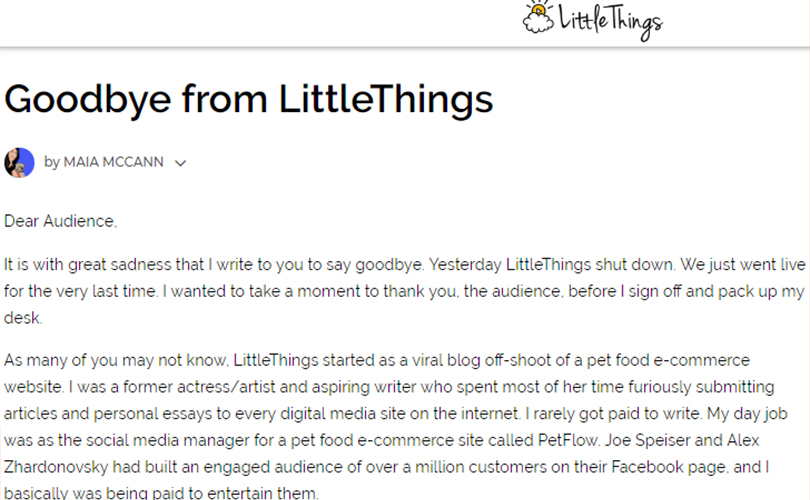Screen dimensions: 810x500
Task: Expand the chevron next to the author name
Action: [x=180, y=163]
